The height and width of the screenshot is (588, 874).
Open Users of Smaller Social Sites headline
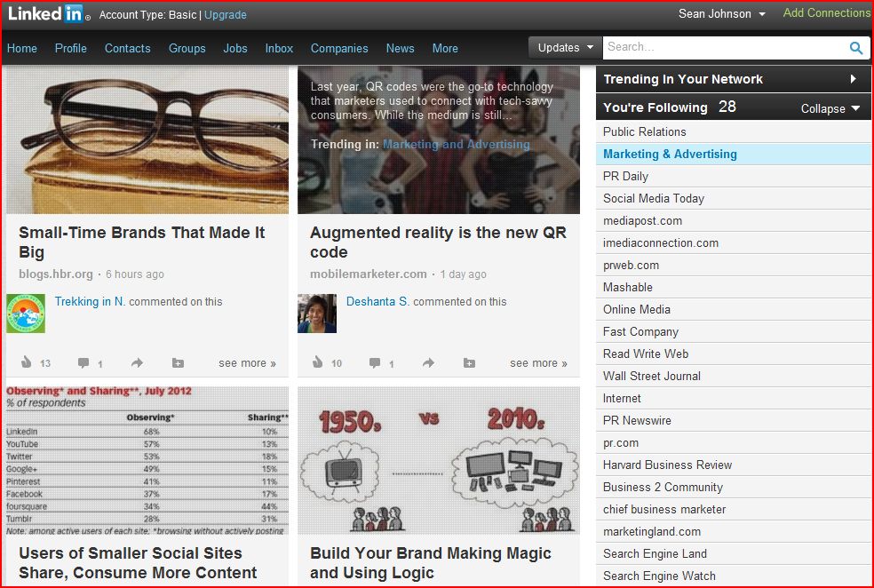[139, 563]
